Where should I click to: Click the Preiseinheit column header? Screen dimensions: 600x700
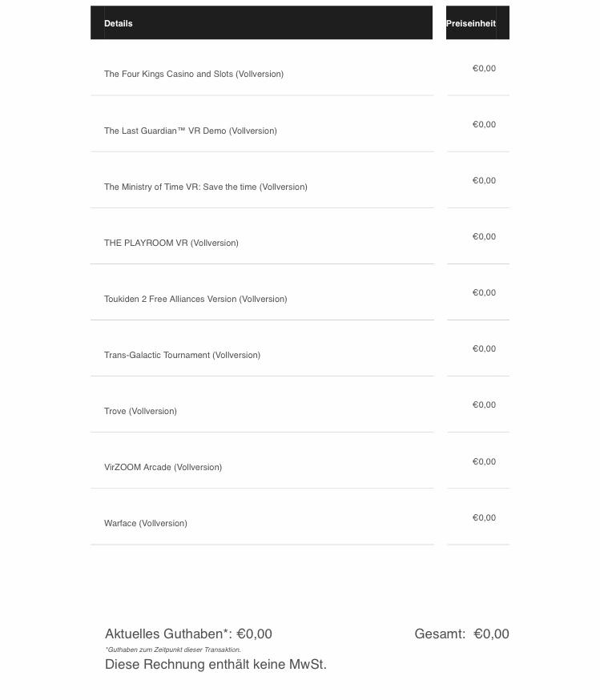(471, 23)
